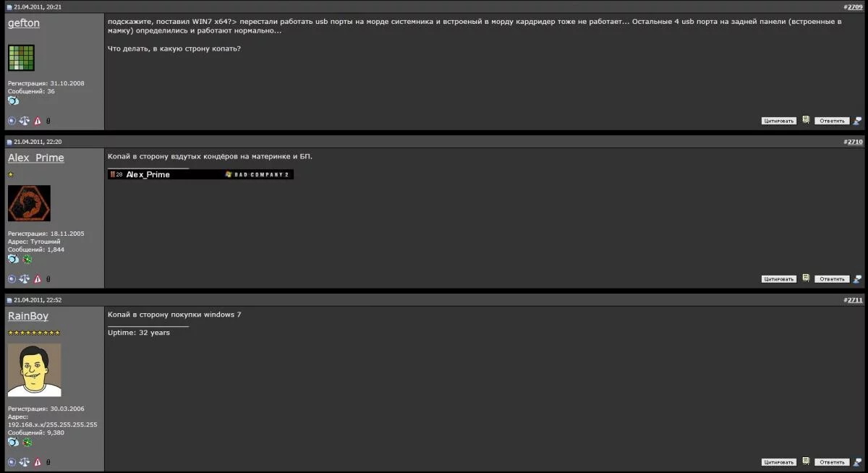Screen dimensions: 868x473
Task: Click the search posts icon under gefton's message count
Action: 12,101
